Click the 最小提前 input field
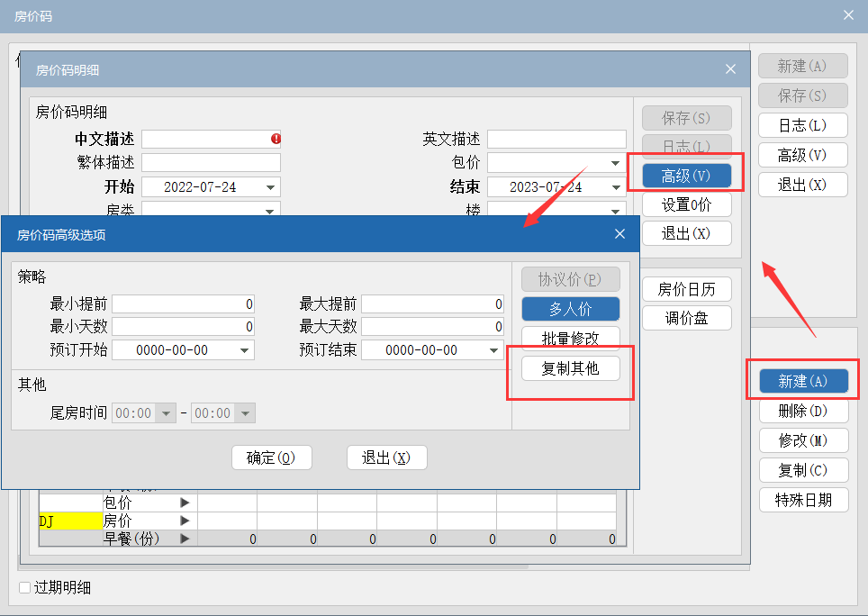This screenshot has width=868, height=616. pos(183,303)
